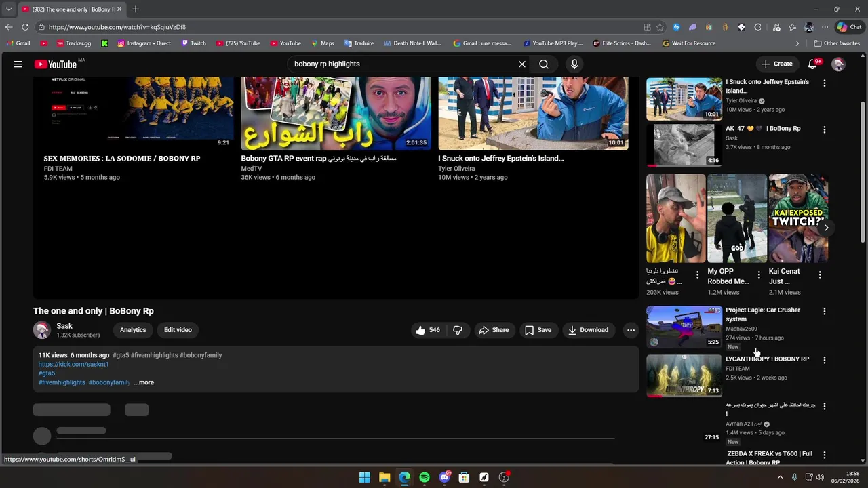Image resolution: width=868 pixels, height=488 pixels.
Task: Go to YouTube home via logo
Action: (56, 64)
